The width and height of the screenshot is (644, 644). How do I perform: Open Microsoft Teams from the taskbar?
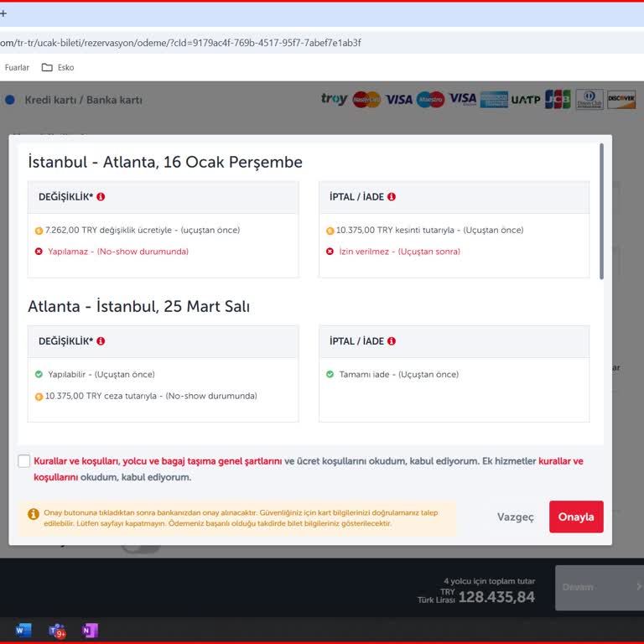click(x=57, y=631)
